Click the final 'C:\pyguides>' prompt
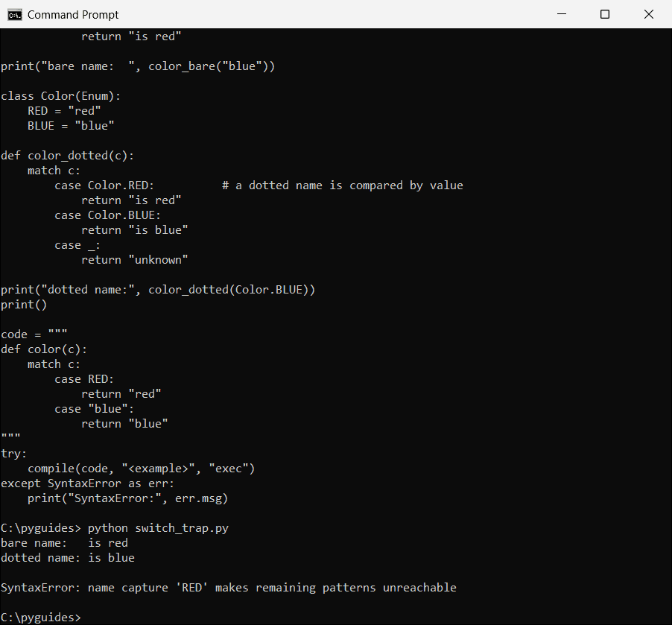This screenshot has width=672, height=625. 41,618
